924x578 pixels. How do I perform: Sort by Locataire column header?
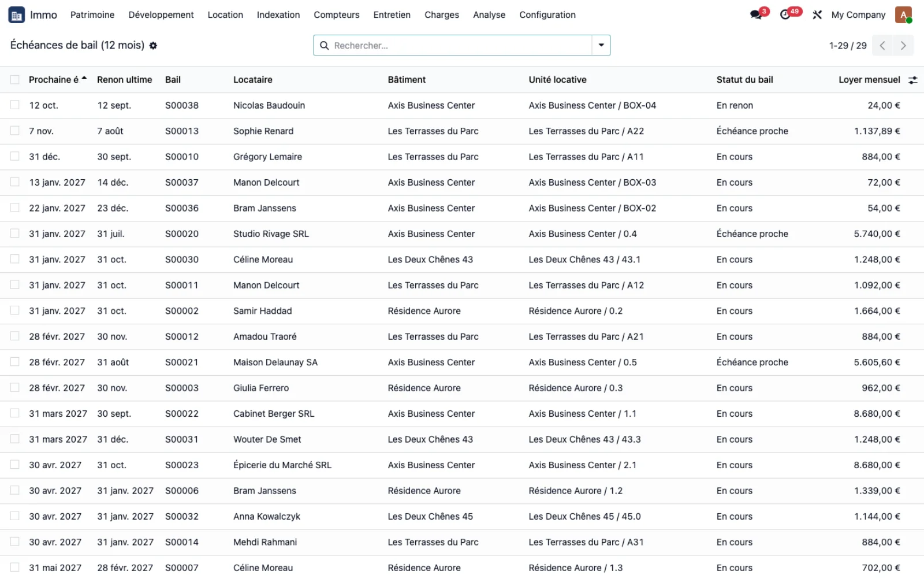click(253, 80)
